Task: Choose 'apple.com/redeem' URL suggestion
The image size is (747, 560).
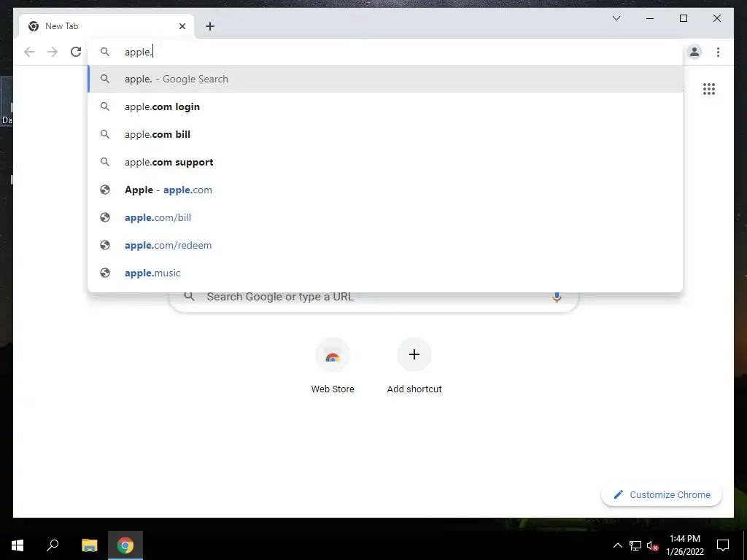Action: click(x=385, y=245)
